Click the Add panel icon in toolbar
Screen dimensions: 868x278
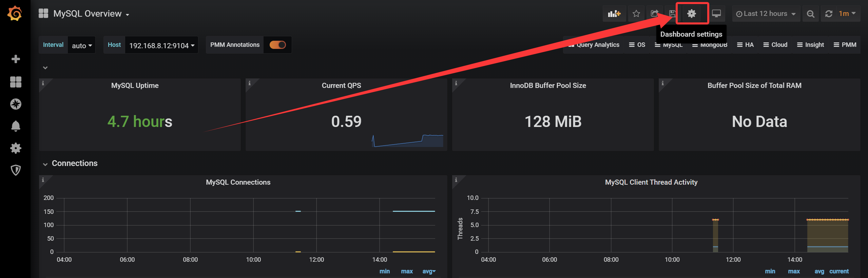(614, 14)
